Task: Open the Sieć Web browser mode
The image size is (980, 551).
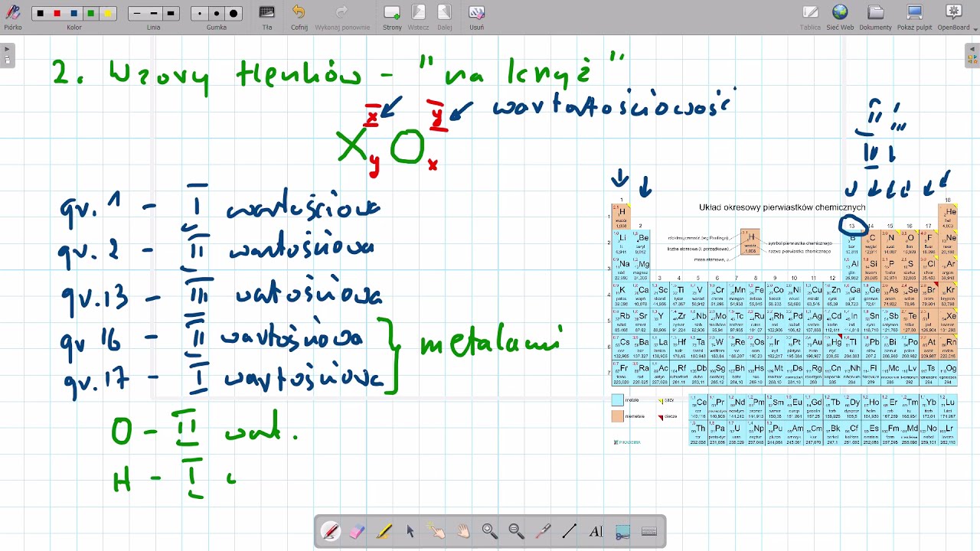Action: pos(840,16)
